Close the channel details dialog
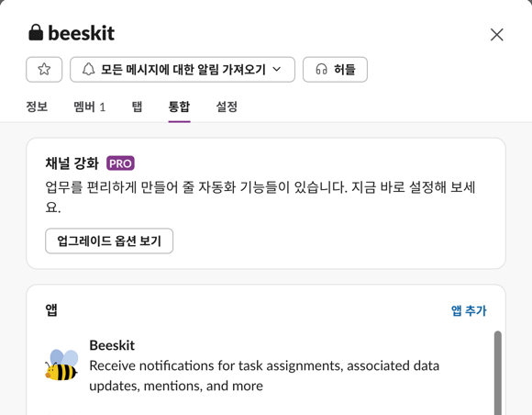 pos(497,35)
